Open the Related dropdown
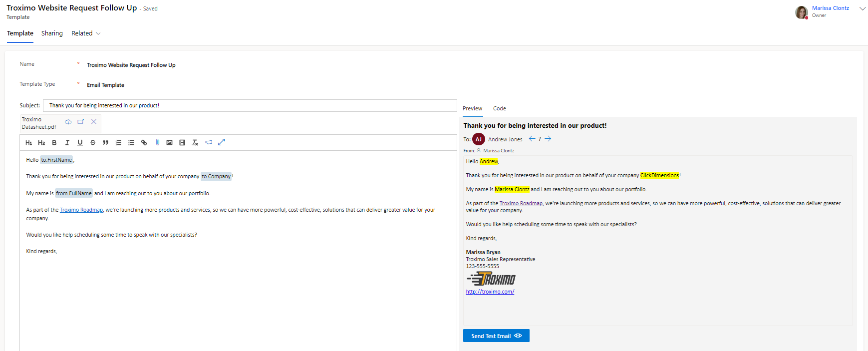 tap(86, 33)
